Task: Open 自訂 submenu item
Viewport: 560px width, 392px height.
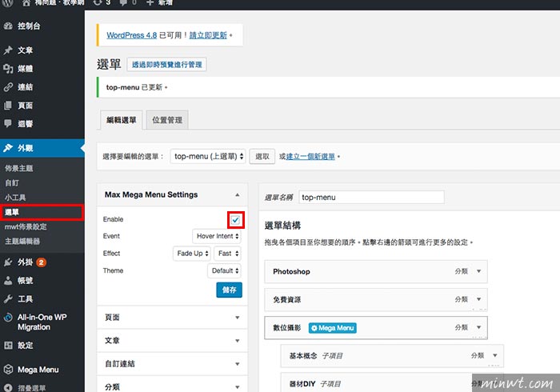Action: [x=12, y=182]
